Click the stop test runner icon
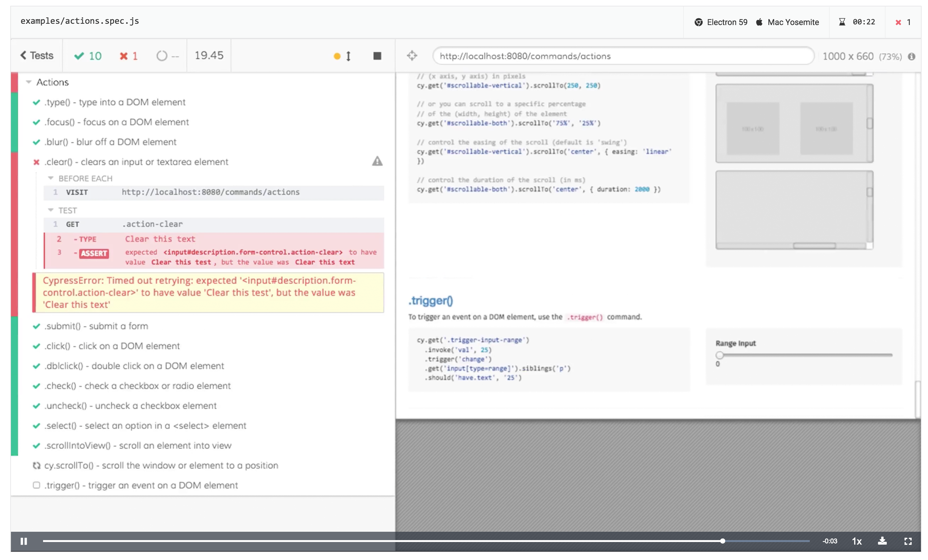The width and height of the screenshot is (928, 560). 377,56
